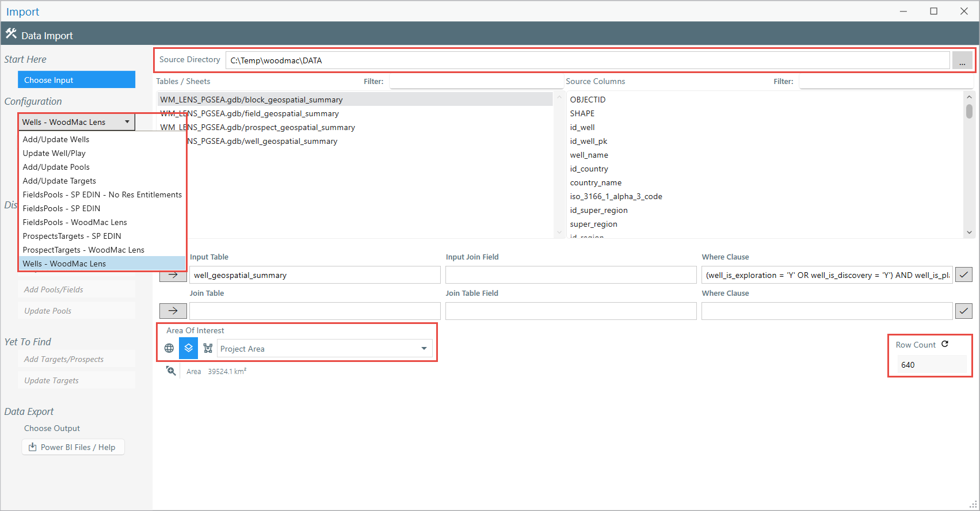Click Choose Output under Data Export

coord(52,428)
